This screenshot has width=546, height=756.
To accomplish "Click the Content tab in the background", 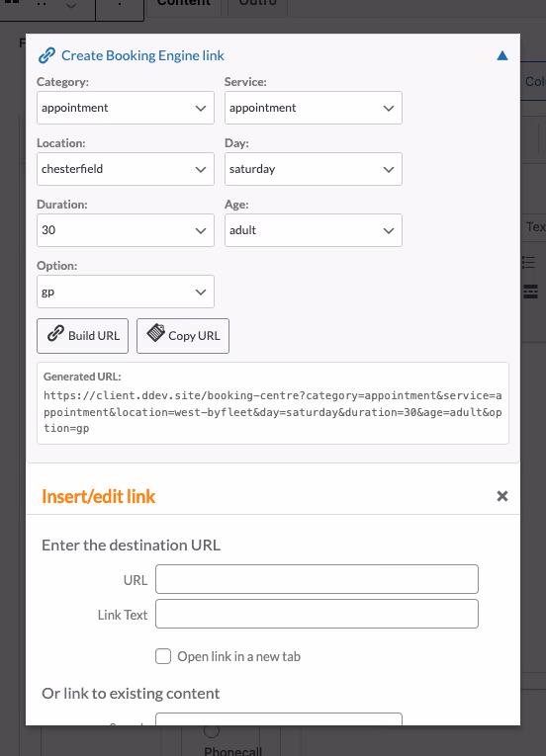I will (x=183, y=4).
